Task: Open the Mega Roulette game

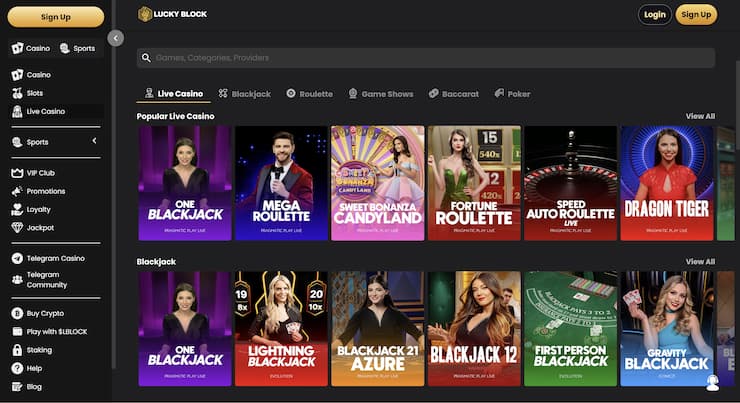Action: (281, 183)
